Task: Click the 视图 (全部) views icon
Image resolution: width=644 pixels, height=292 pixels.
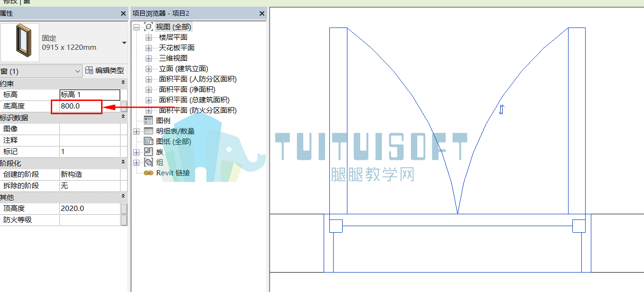Action: [149, 27]
